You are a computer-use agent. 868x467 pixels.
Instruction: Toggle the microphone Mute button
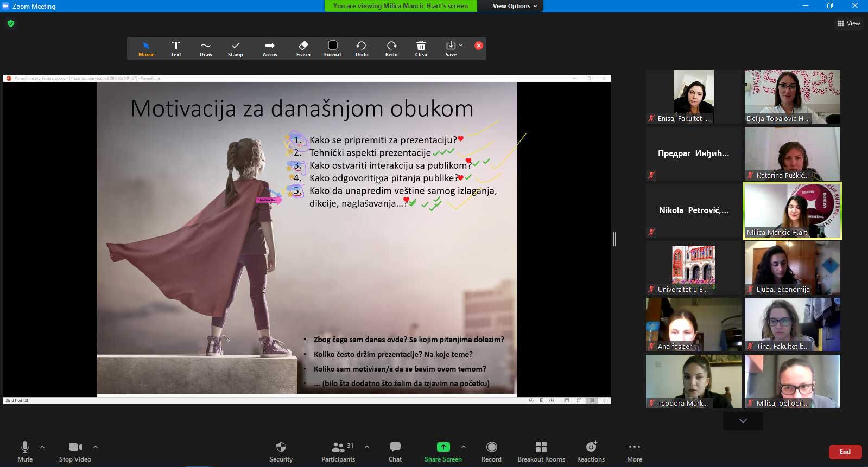point(25,451)
